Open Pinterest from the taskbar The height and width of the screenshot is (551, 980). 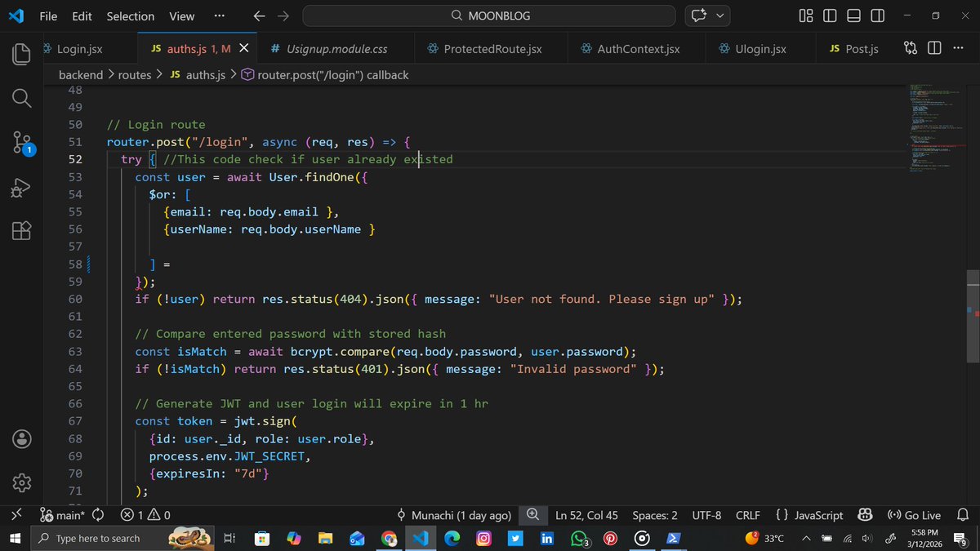pyautogui.click(x=610, y=539)
